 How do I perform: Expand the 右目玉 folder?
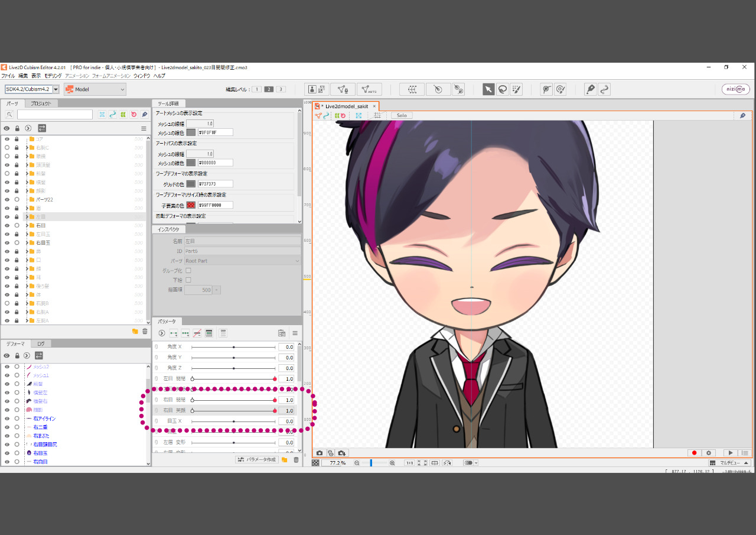(26, 243)
